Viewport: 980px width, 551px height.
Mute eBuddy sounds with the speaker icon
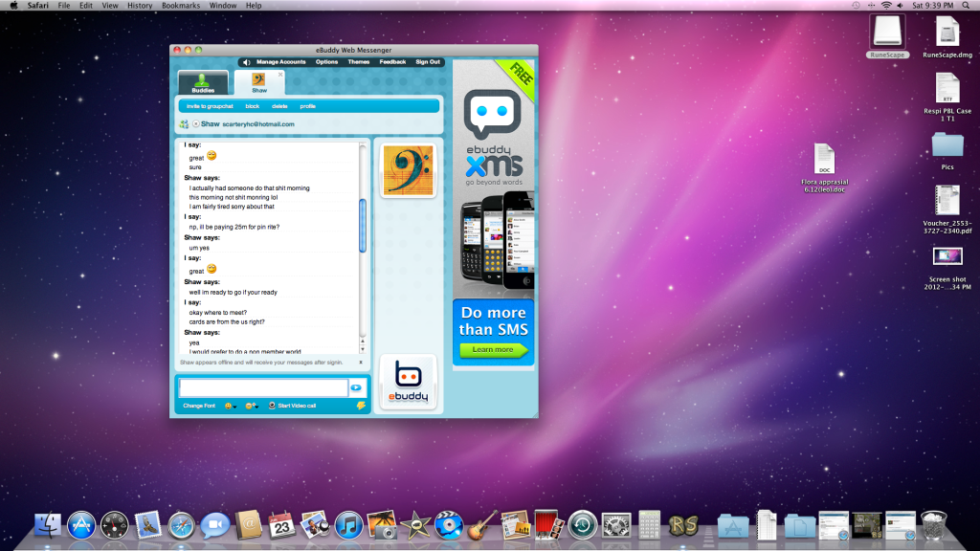pos(246,62)
